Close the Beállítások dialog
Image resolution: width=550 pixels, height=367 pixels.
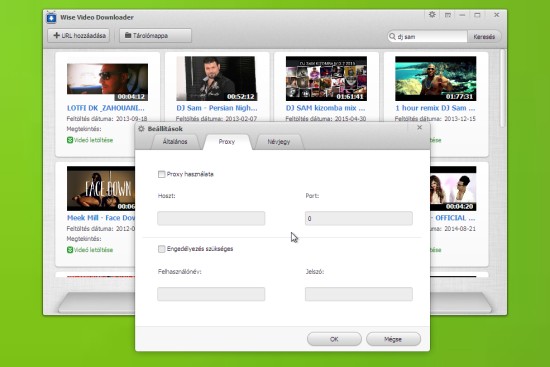[420, 127]
